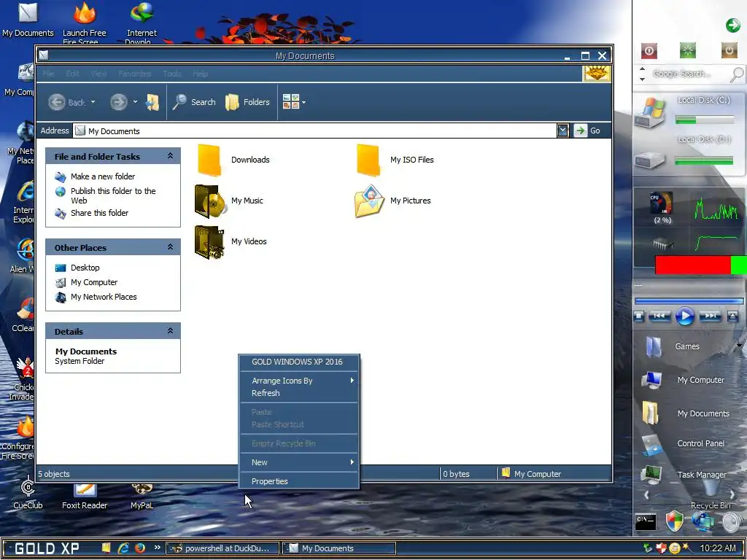Viewport: 747px width, 560px height.
Task: Click inside the Address field
Action: pyautogui.click(x=314, y=131)
